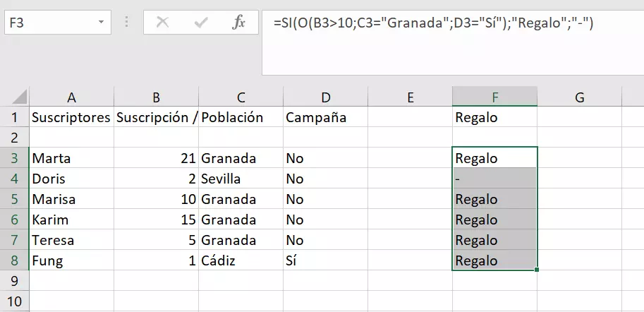Image resolution: width=644 pixels, height=312 pixels.
Task: Select row 3 header
Action: (14, 158)
